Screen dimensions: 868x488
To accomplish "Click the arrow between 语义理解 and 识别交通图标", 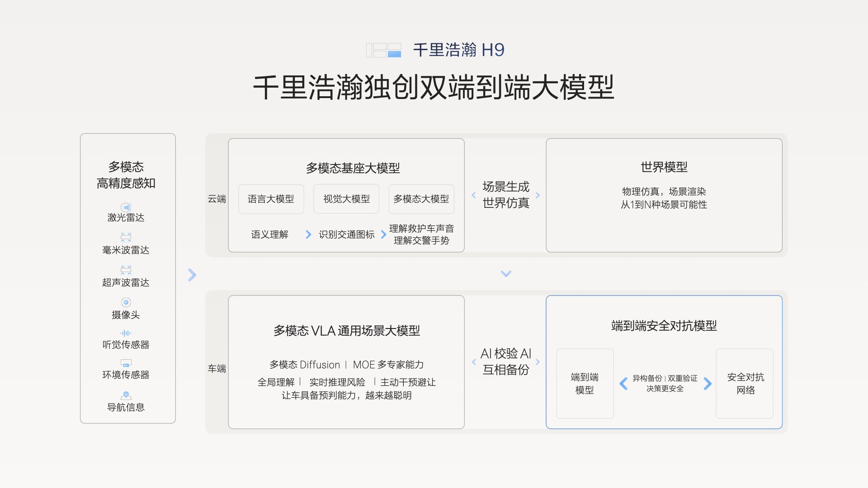I will tap(308, 234).
